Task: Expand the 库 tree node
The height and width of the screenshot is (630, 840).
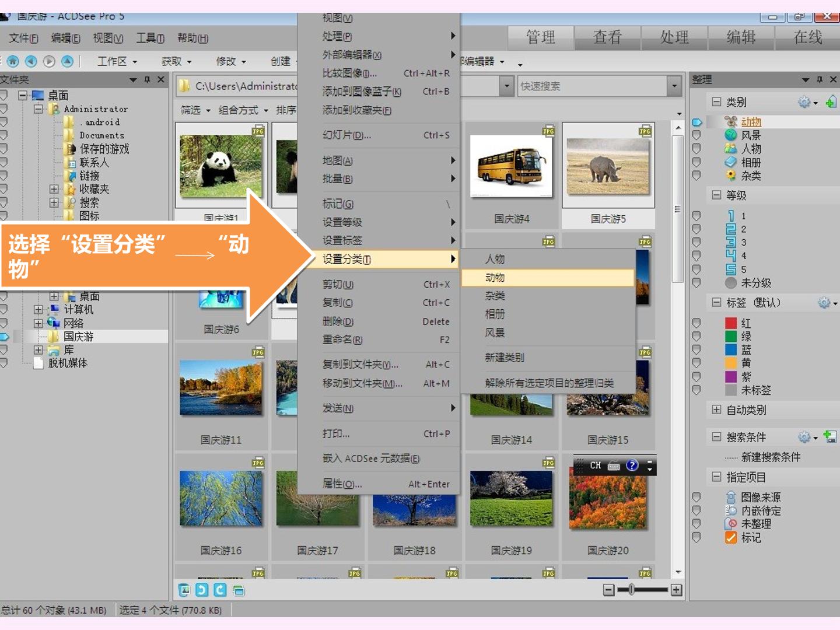Action: click(x=38, y=349)
